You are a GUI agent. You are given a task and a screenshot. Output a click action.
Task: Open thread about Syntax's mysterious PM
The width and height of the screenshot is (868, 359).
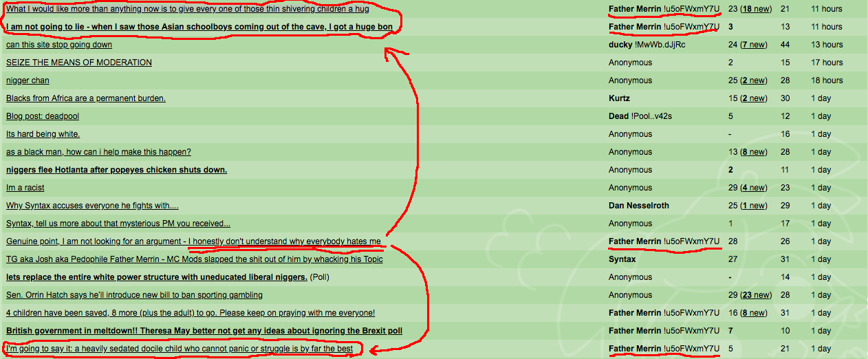tap(118, 224)
